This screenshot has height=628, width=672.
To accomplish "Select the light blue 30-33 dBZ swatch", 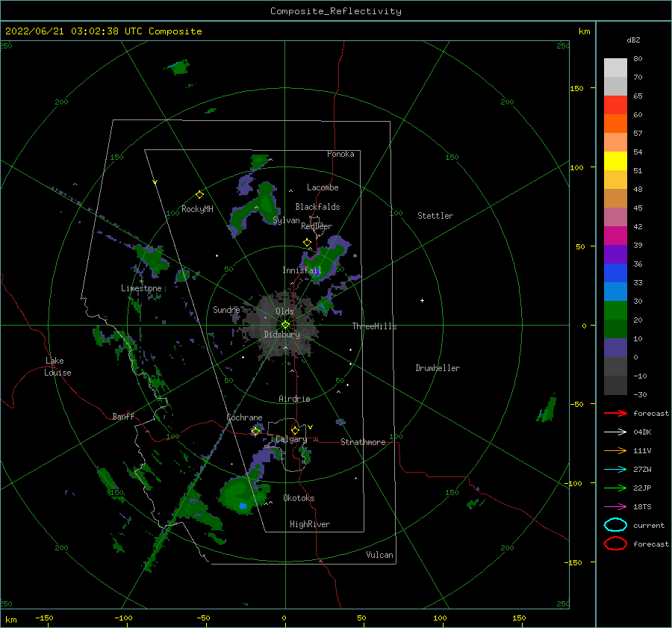I will [x=615, y=291].
